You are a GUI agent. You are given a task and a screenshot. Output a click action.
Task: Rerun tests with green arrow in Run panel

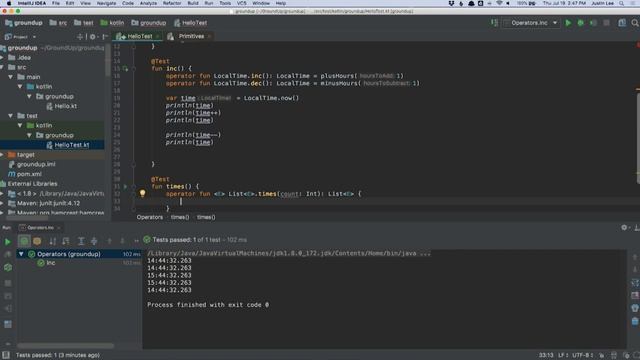click(x=7, y=242)
